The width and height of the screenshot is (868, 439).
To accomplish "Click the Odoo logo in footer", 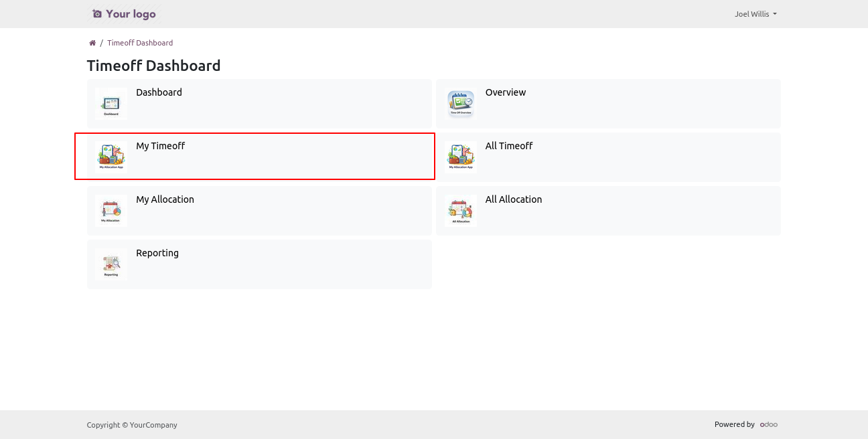I will click(768, 424).
